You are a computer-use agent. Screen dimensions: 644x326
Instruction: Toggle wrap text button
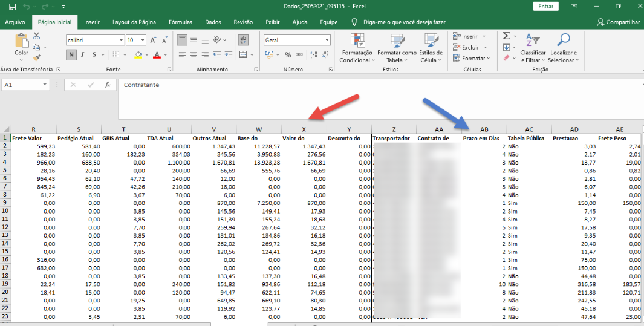click(x=243, y=40)
